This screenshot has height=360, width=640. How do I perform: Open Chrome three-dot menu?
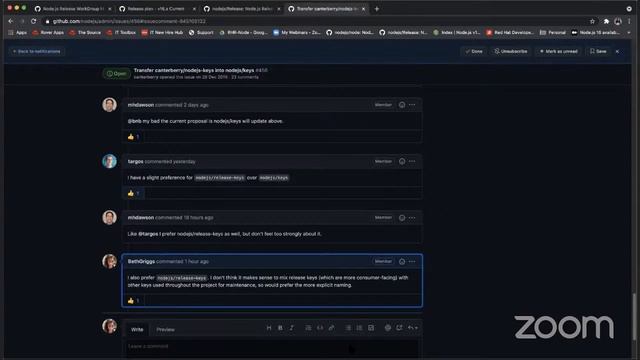pyautogui.click(x=629, y=21)
